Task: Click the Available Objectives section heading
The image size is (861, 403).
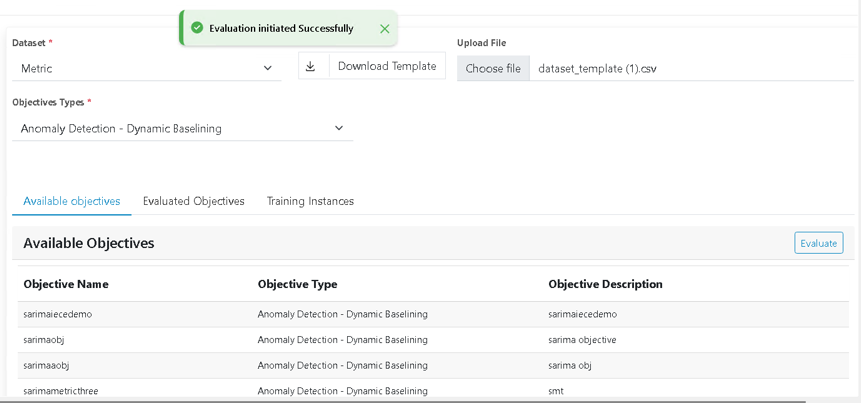Action: coord(89,243)
